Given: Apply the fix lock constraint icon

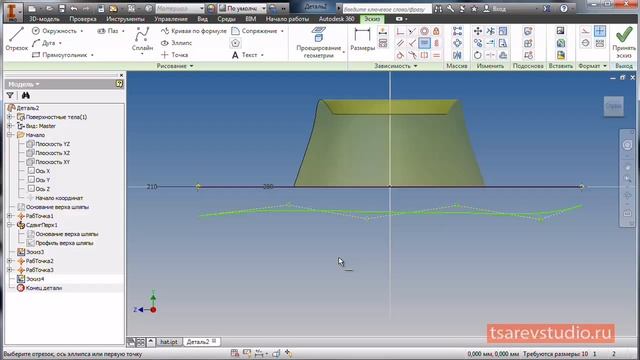Looking at the screenshot, I should (436, 31).
